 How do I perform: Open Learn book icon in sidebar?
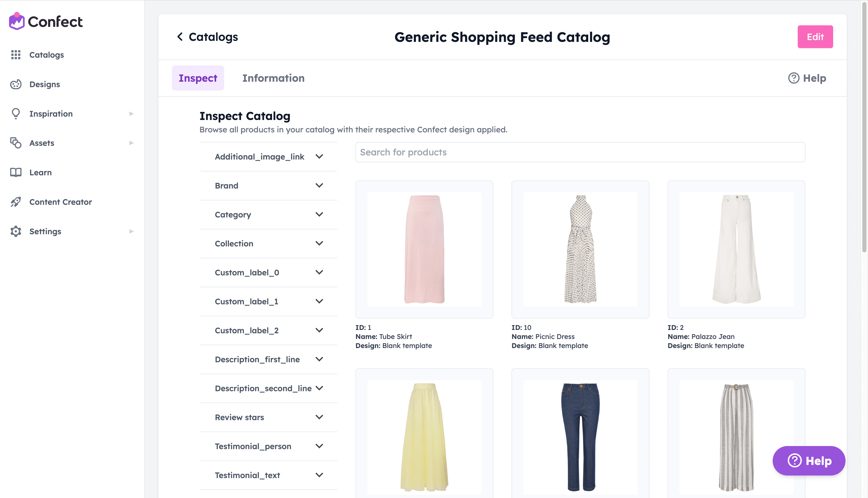click(16, 172)
